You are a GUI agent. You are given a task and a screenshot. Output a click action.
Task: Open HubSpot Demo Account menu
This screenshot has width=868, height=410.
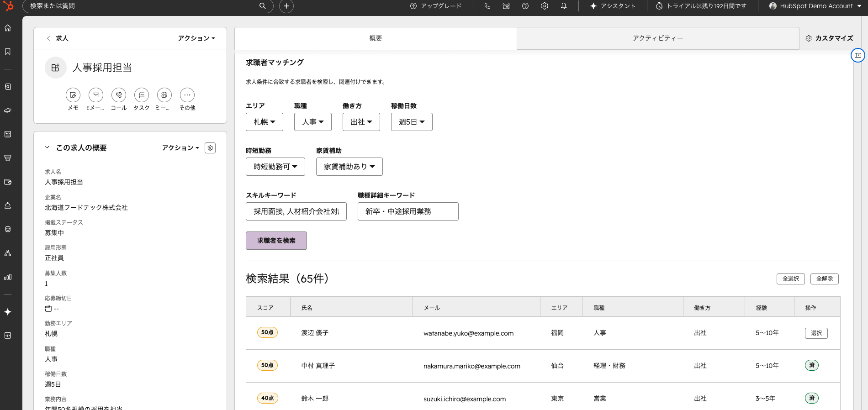pos(815,6)
